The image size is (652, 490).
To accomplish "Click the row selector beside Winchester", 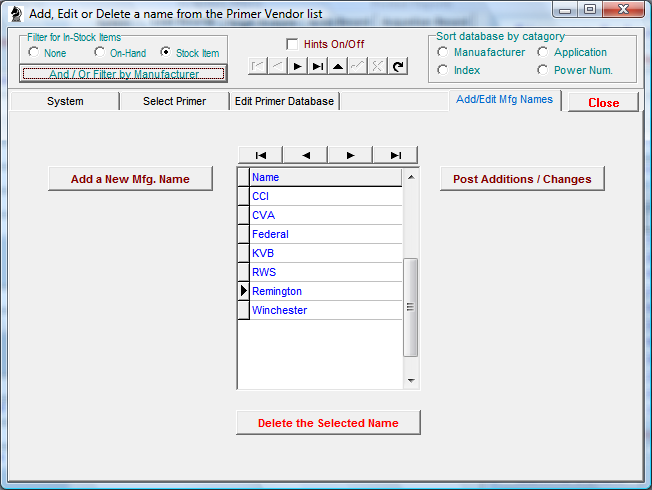I will pos(244,310).
